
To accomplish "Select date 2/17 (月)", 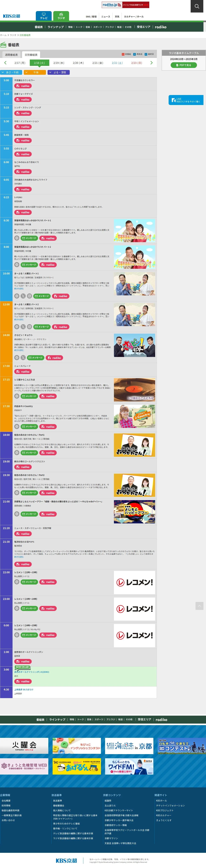I will (x=20, y=63).
